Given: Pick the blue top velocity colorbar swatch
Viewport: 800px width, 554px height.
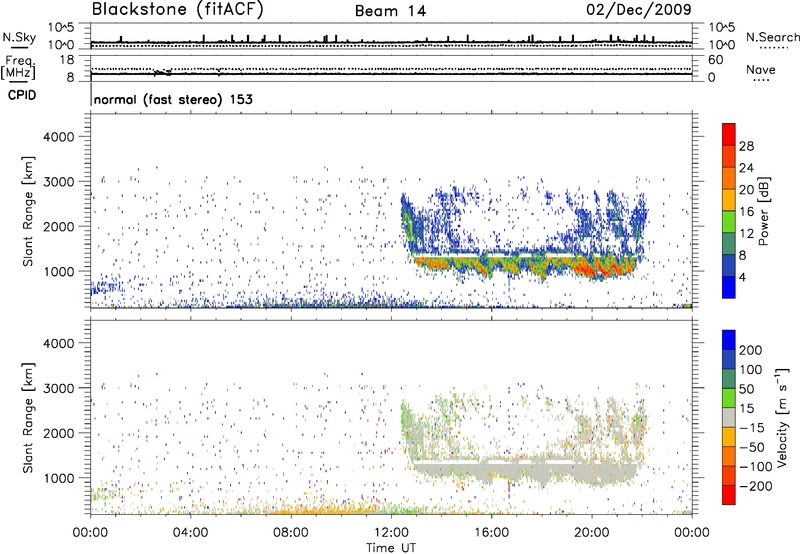Looking at the screenshot, I should [729, 340].
